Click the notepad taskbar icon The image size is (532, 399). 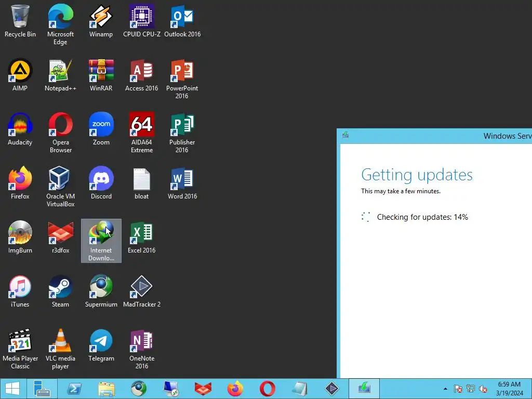[300, 389]
